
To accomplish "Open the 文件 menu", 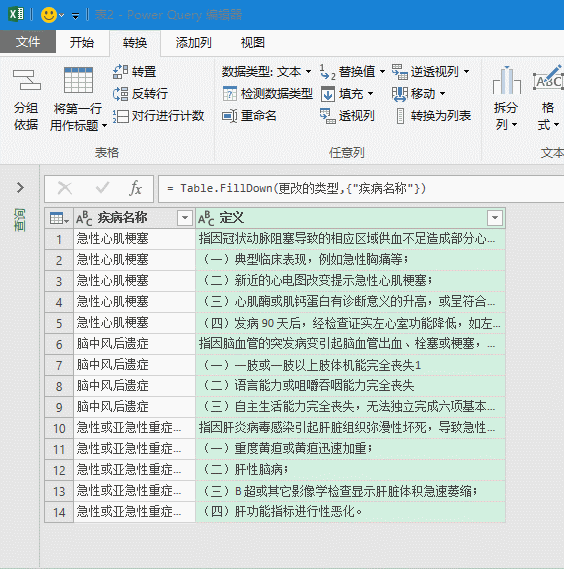I will tap(28, 42).
